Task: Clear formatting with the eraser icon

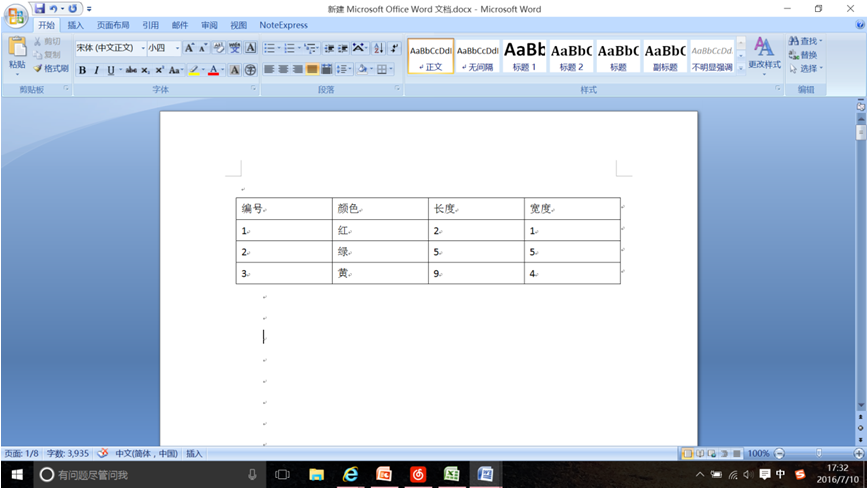Action: point(219,48)
